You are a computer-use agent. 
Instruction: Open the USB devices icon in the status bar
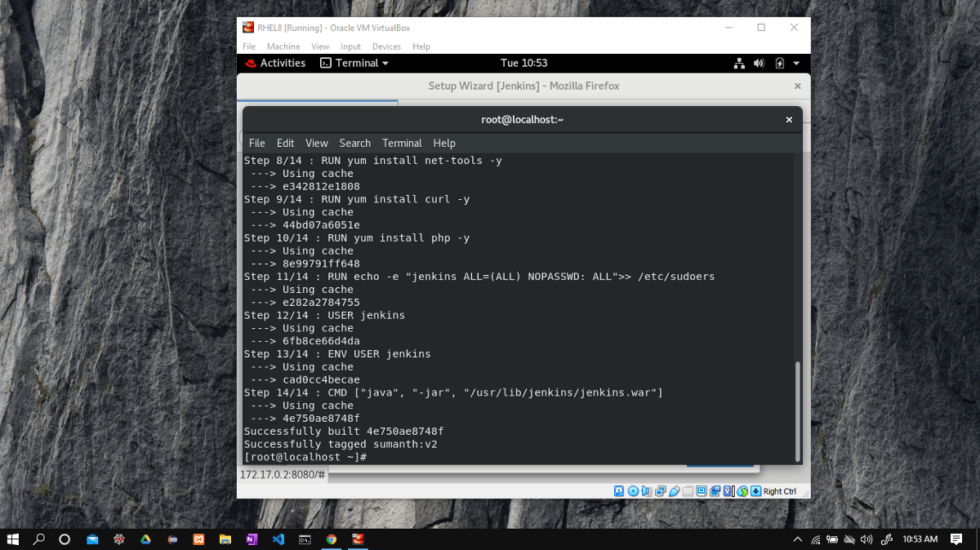tap(674, 490)
